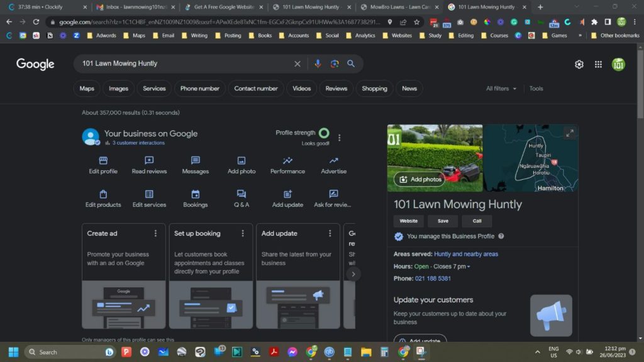The width and height of the screenshot is (644, 362).
Task: Filter results by Shopping
Action: pos(374,88)
